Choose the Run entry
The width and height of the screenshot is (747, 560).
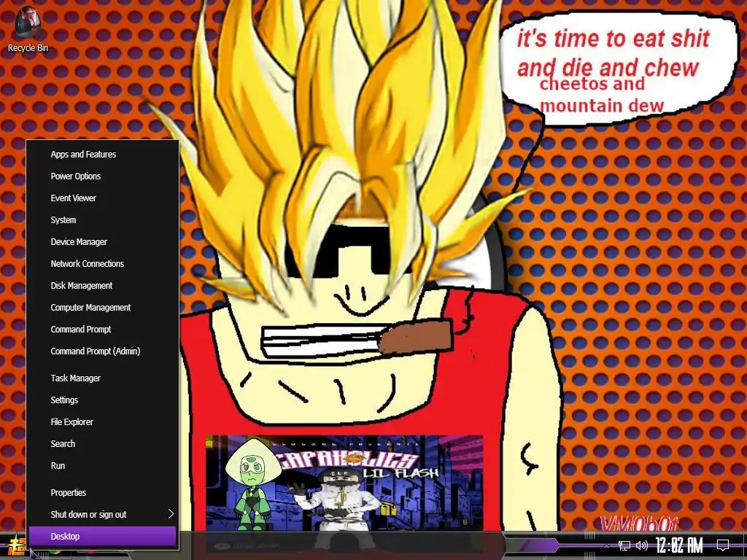102,466
